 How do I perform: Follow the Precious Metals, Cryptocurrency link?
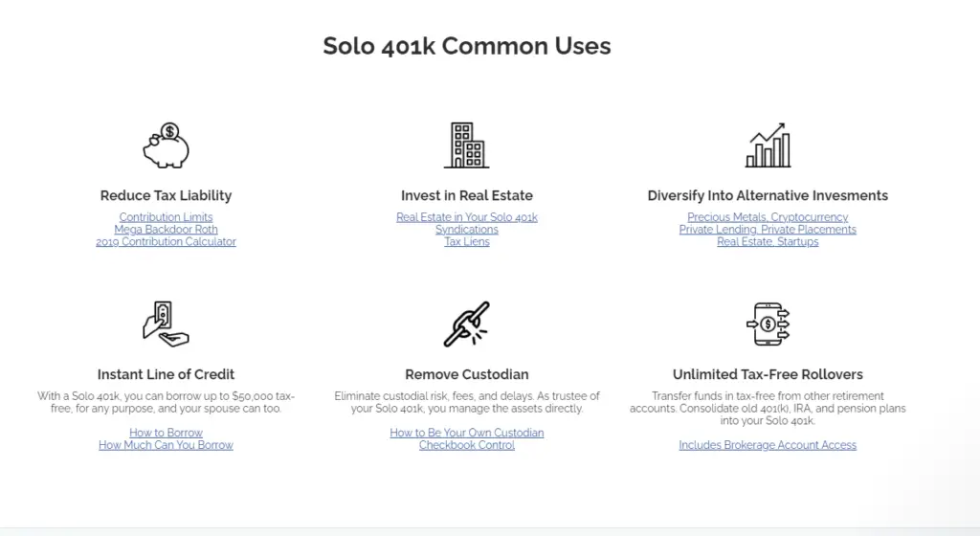tap(768, 216)
